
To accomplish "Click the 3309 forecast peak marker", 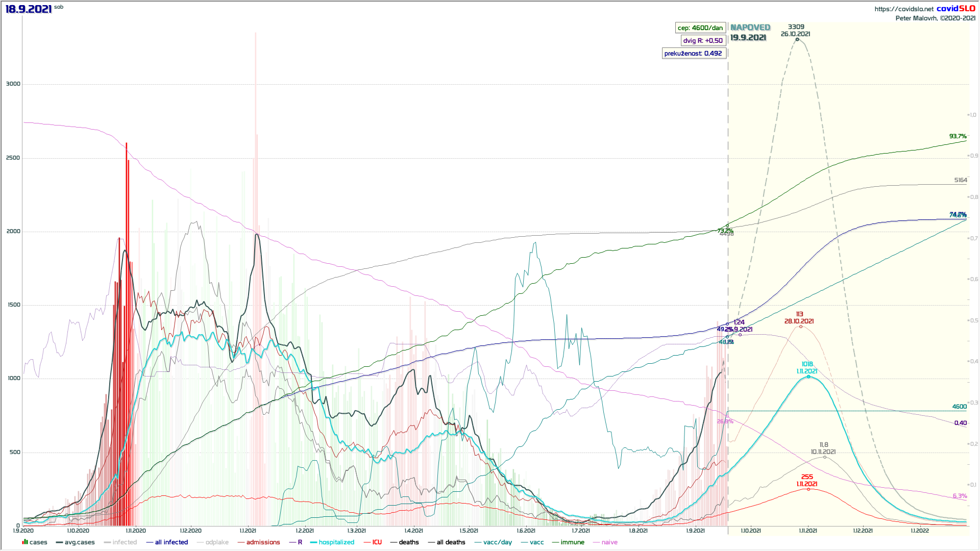I will point(797,39).
